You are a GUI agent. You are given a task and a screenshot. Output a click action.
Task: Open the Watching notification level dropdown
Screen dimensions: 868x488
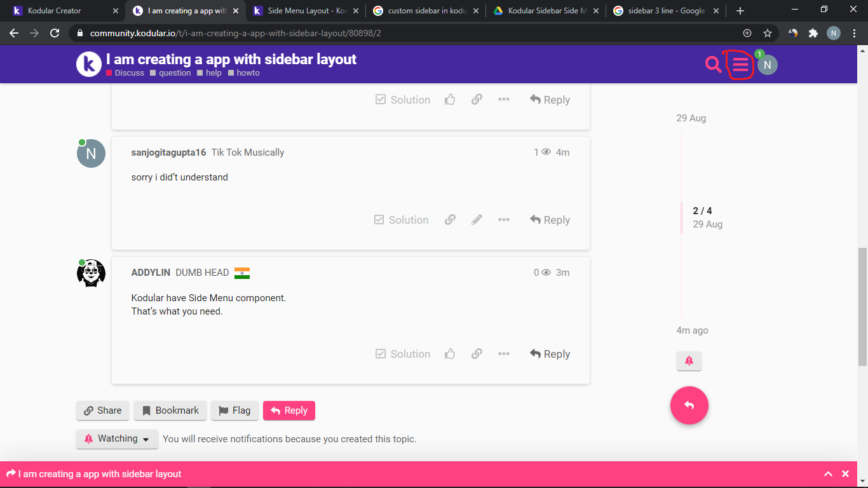pos(117,438)
